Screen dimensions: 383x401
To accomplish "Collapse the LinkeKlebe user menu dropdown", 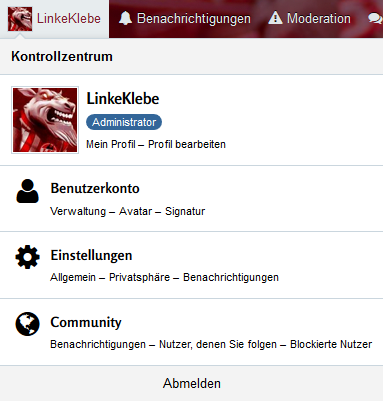I will click(54, 19).
